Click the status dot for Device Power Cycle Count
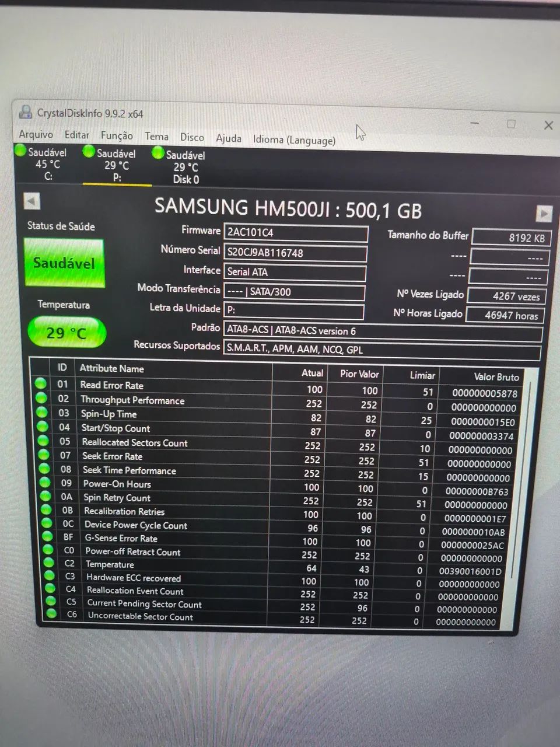560x747 pixels. (x=47, y=523)
